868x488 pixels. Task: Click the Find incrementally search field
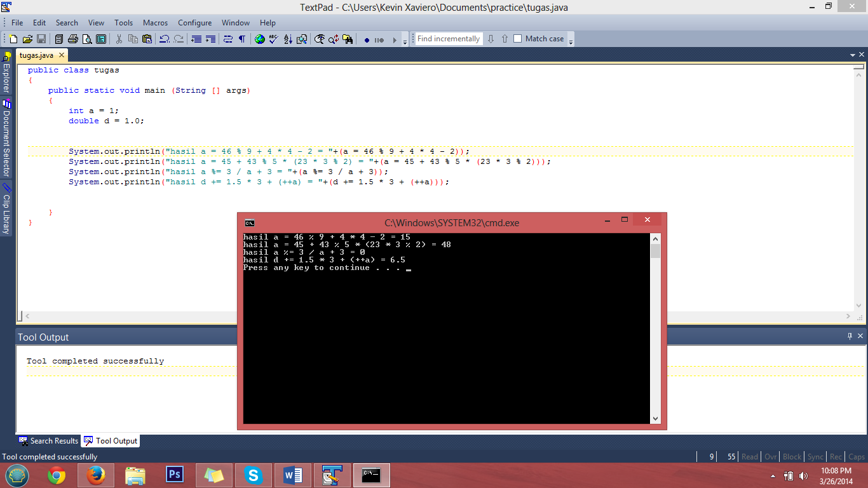click(449, 39)
